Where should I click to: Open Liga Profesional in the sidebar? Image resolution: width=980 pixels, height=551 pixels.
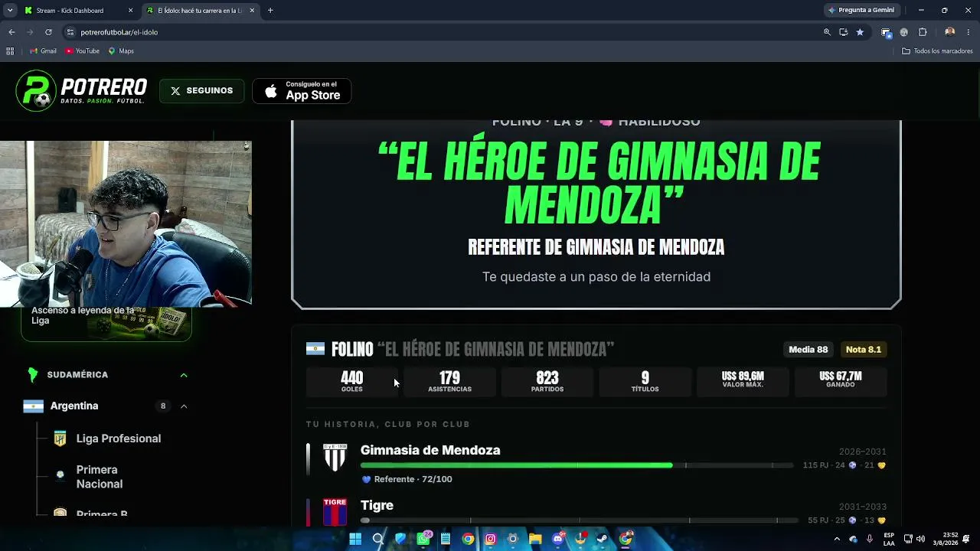tap(119, 439)
